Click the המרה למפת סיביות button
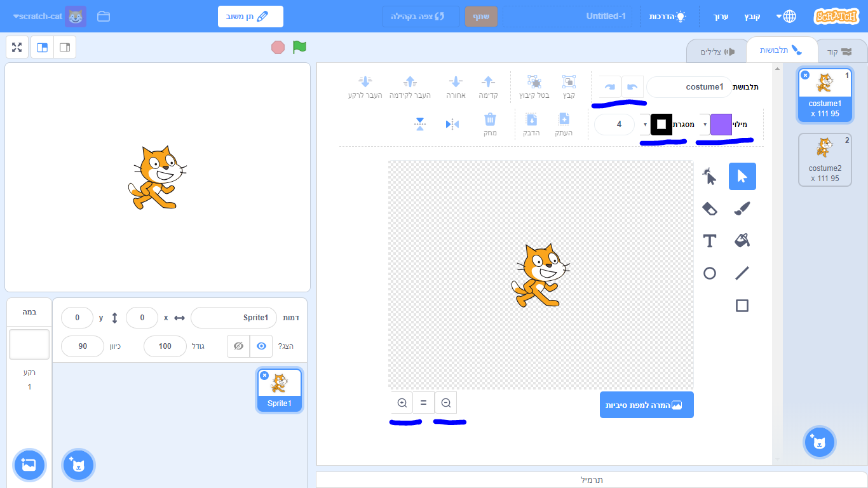 coord(646,405)
